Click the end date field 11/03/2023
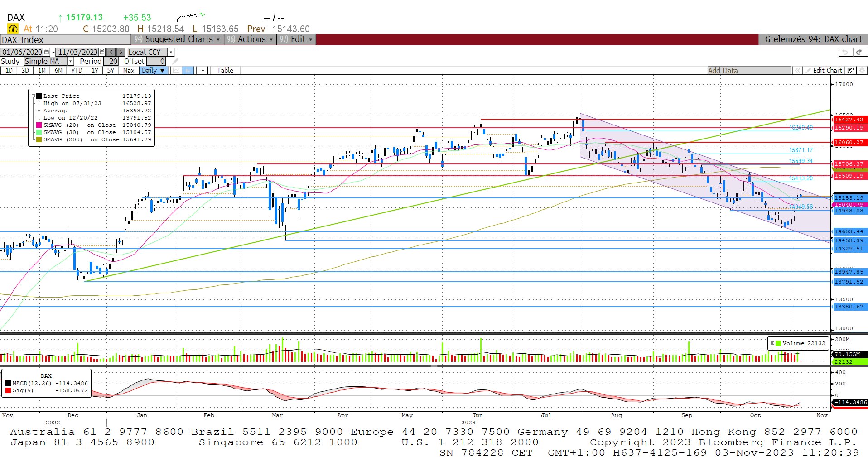Viewport: 868px width, 476px height. coord(77,52)
